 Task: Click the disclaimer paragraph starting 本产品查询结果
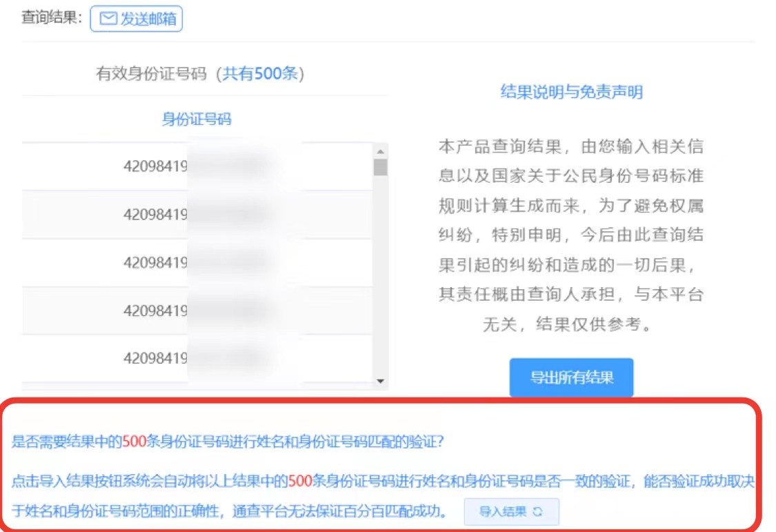(571, 235)
